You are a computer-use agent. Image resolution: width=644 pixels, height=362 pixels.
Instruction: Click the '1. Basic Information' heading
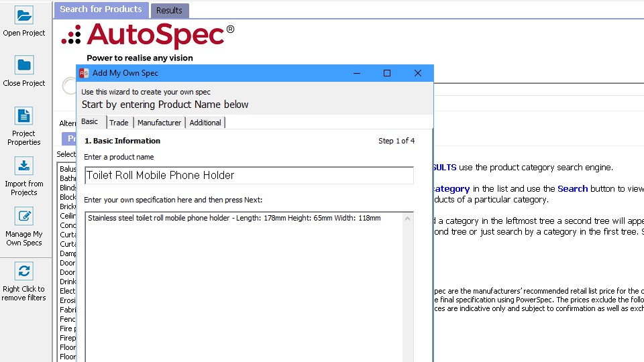tap(122, 141)
